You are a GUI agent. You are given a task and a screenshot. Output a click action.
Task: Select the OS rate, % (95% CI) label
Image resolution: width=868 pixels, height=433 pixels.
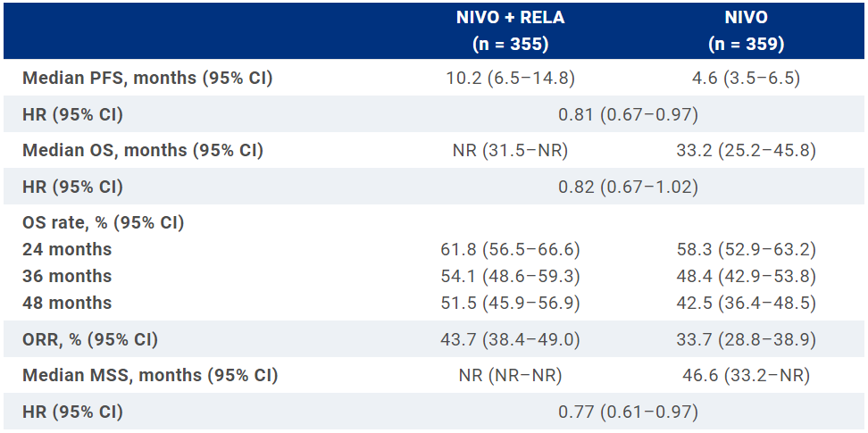(x=104, y=223)
